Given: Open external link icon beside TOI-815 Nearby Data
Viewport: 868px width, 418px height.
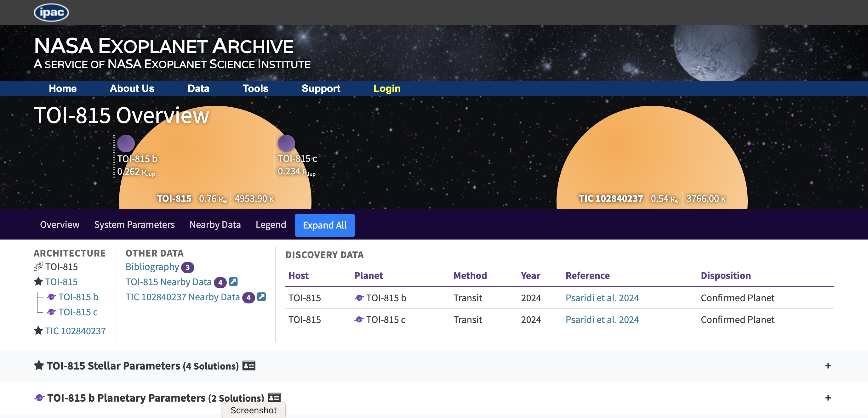Looking at the screenshot, I should (x=233, y=281).
